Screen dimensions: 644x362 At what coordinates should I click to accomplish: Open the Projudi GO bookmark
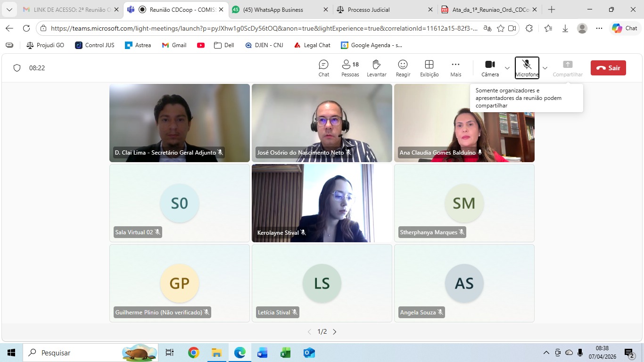pos(45,45)
